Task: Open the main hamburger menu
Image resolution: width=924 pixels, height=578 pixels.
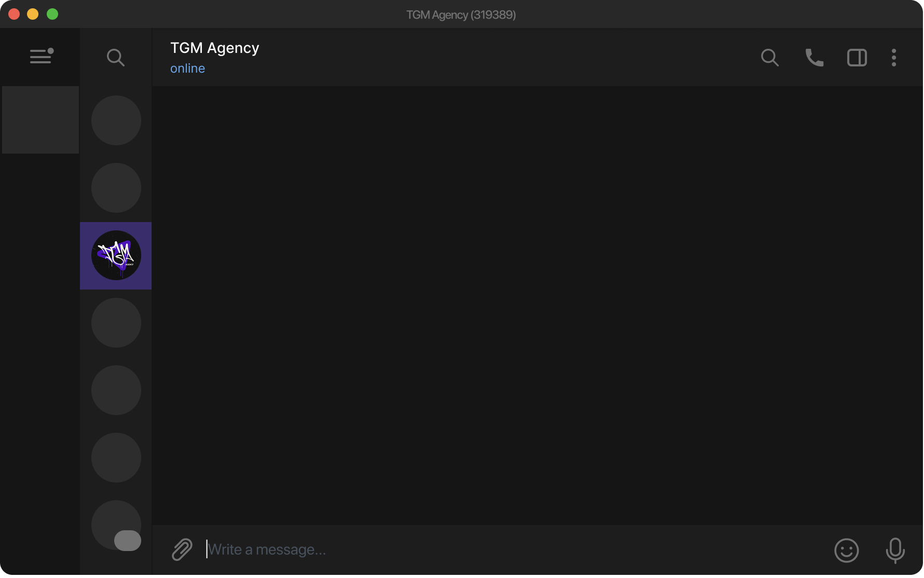Action: tap(42, 56)
